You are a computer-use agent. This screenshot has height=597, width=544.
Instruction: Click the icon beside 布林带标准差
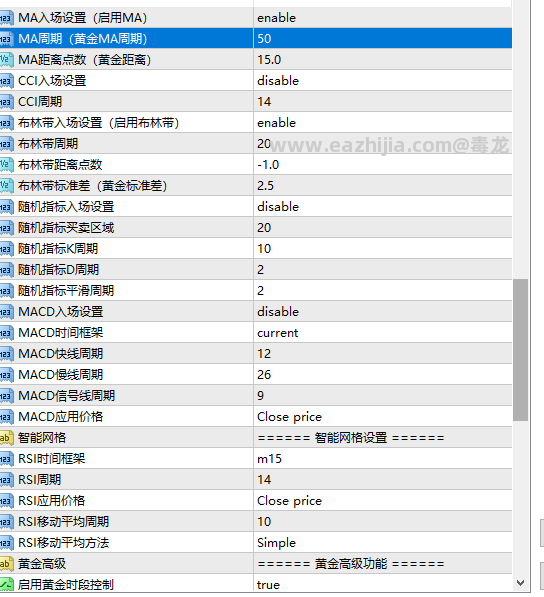pyautogui.click(x=6, y=186)
